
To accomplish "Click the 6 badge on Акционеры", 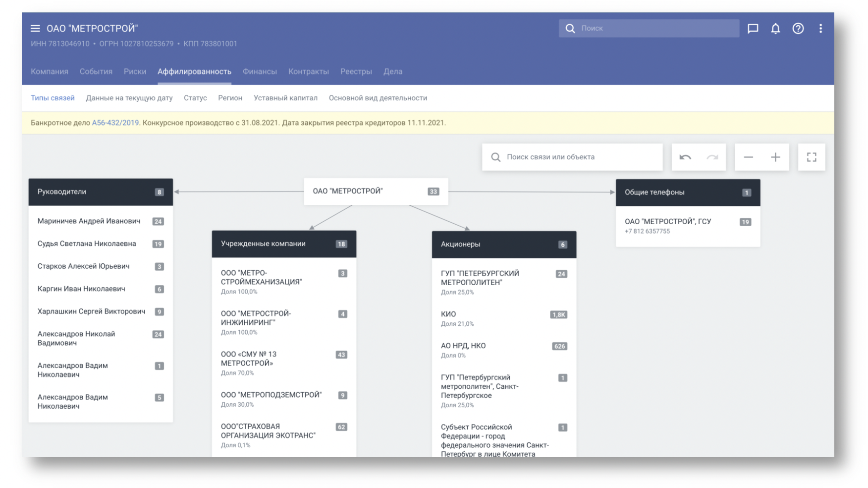I will tap(562, 244).
